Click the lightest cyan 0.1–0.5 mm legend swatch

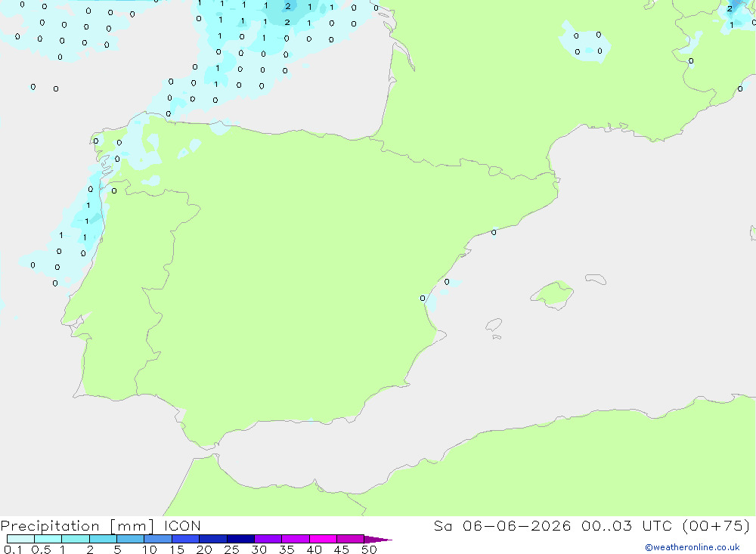[x=20, y=539]
